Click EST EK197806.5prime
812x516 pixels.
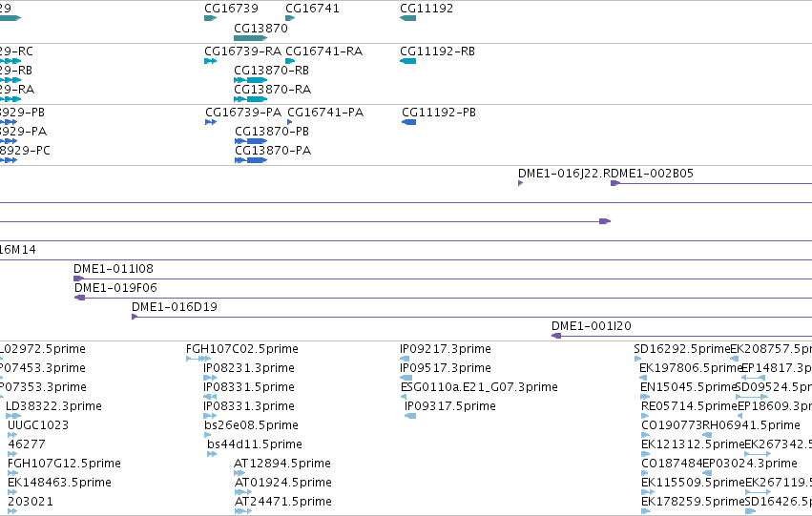click(x=692, y=368)
